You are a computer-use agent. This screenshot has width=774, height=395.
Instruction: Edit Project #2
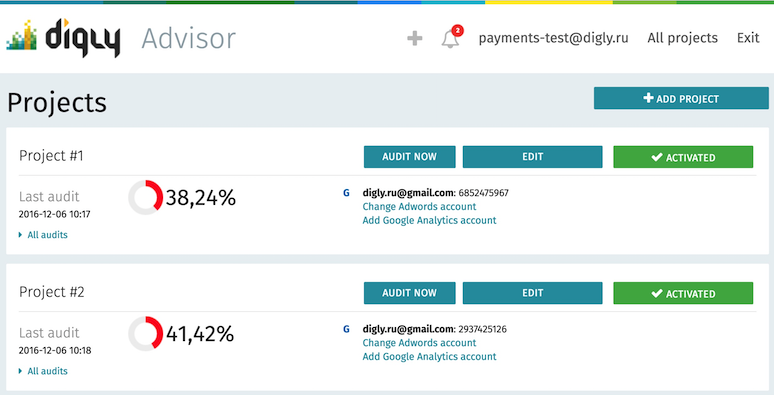[x=533, y=293]
